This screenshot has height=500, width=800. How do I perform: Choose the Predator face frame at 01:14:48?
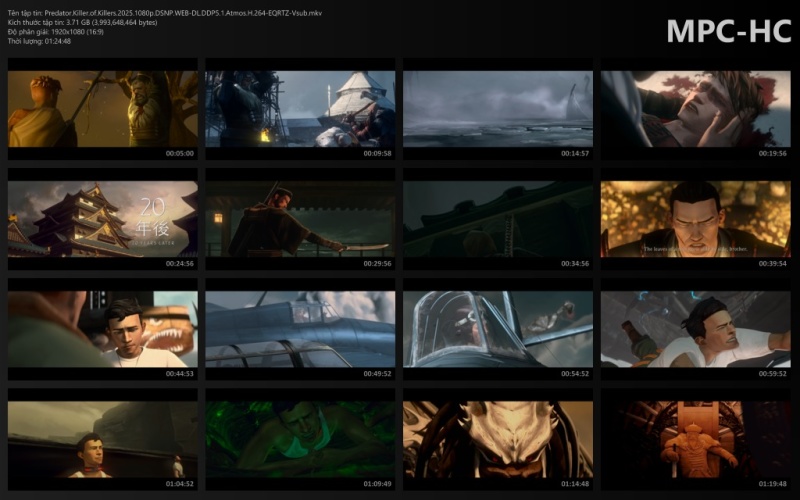[x=498, y=439]
